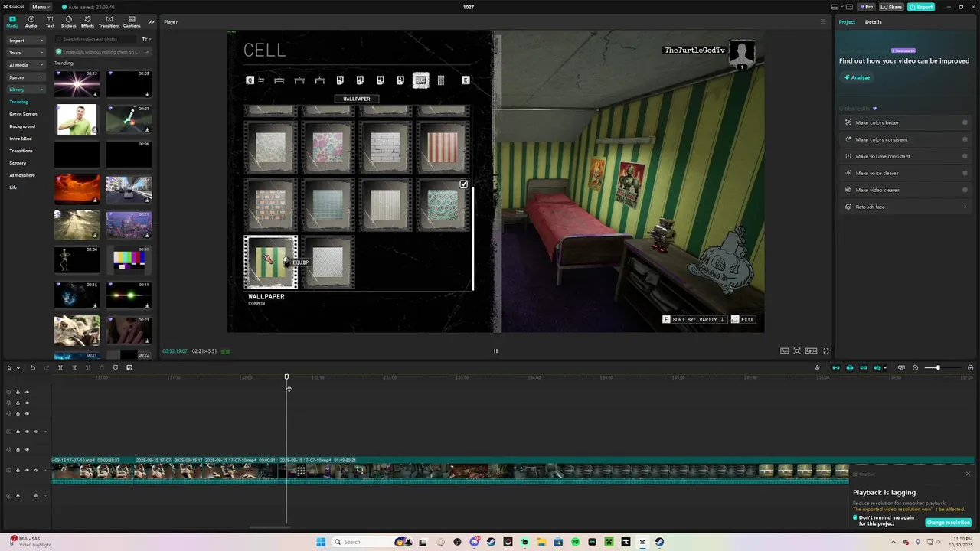
Task: Hide the main video track with clips
Action: click(x=27, y=471)
